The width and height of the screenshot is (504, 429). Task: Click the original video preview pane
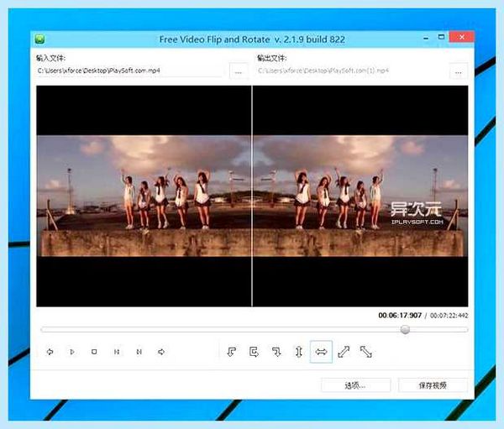(144, 196)
